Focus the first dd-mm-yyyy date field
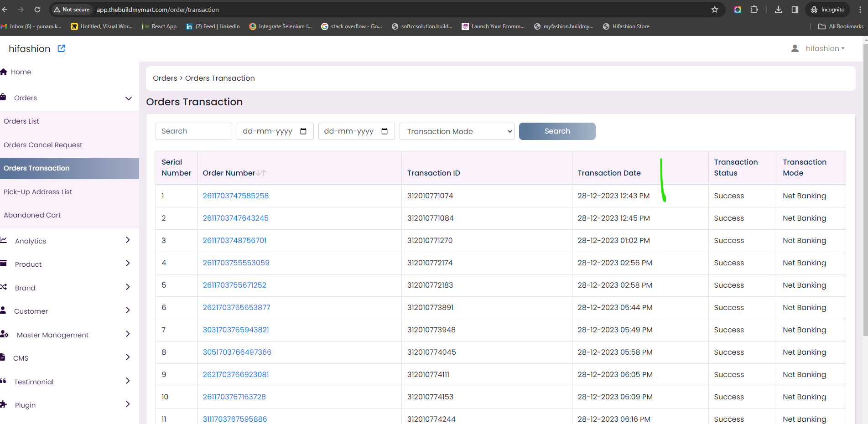Viewport: 868px width, 424px height. point(275,131)
